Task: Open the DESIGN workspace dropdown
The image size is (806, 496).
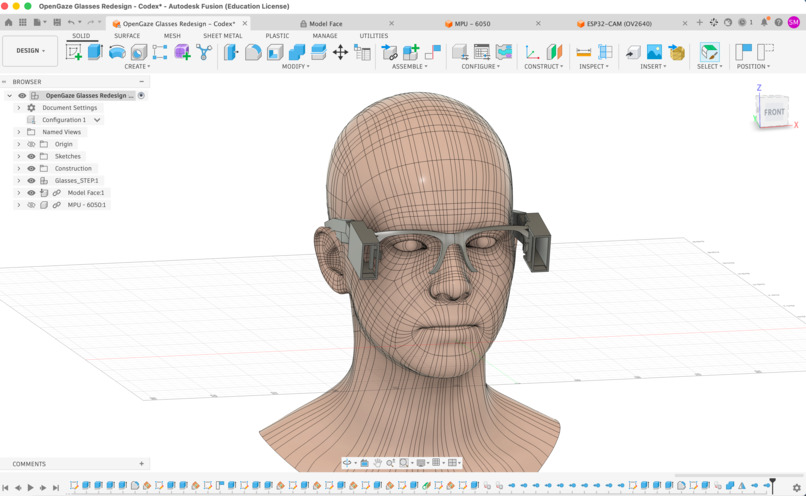Action: (30, 51)
